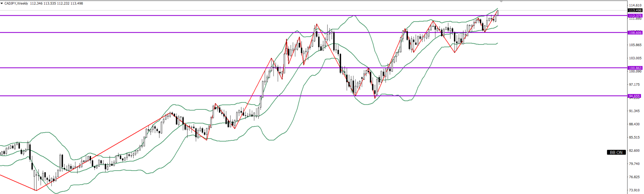This screenshot has height=194, width=644.
Task: Click the 76.825 price scale value
Action: pos(635,177)
